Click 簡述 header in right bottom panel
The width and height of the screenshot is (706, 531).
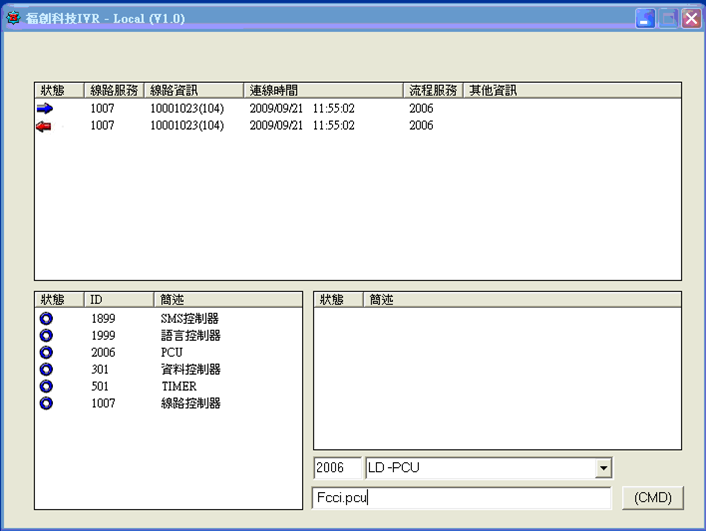(522, 300)
